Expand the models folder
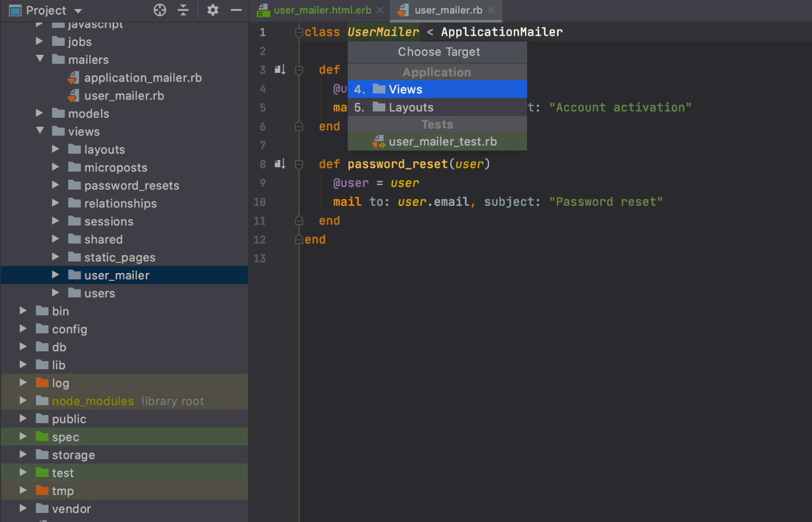Screen dimensions: 812x522 [39, 113]
